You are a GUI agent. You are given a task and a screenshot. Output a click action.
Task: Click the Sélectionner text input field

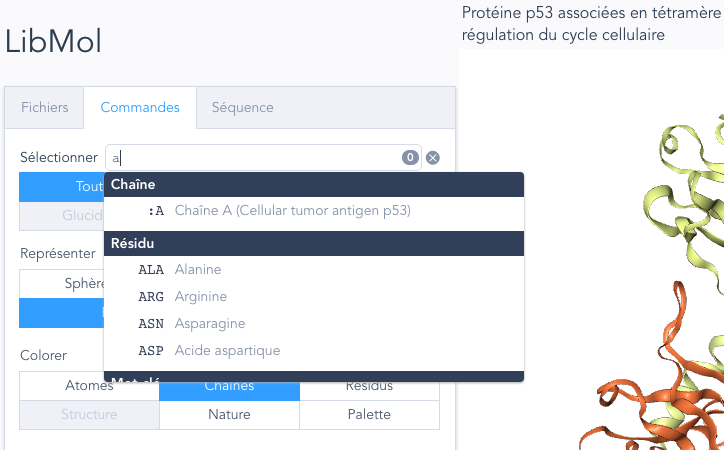263,158
